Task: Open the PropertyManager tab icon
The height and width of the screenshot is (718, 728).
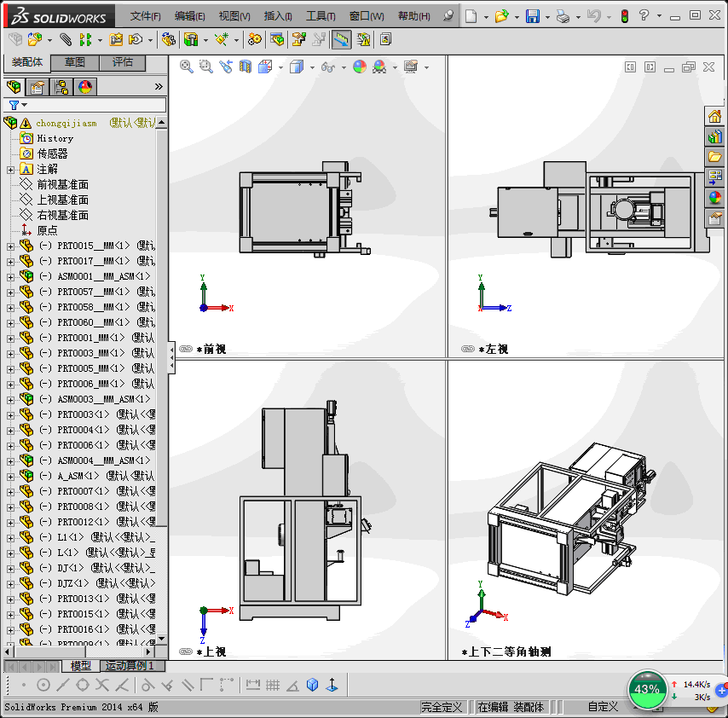Action: coord(37,86)
